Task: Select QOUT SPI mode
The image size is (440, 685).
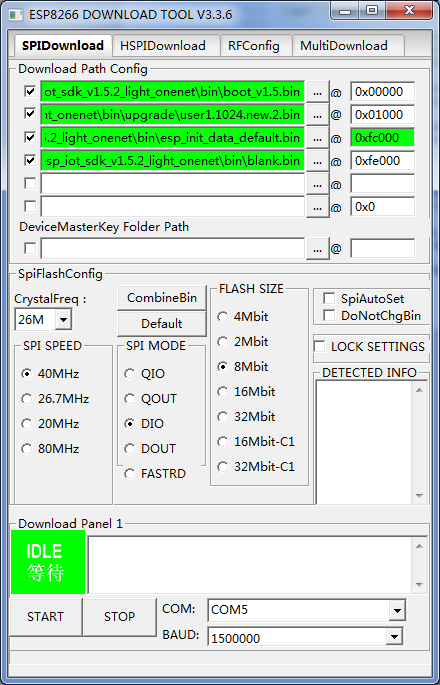Action: [x=151, y=399]
